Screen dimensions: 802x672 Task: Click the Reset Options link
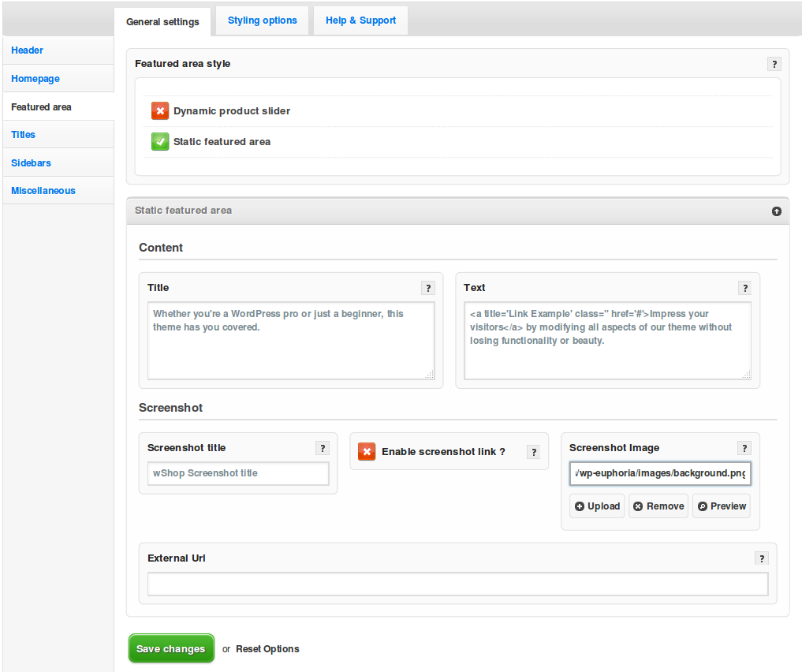pos(267,649)
